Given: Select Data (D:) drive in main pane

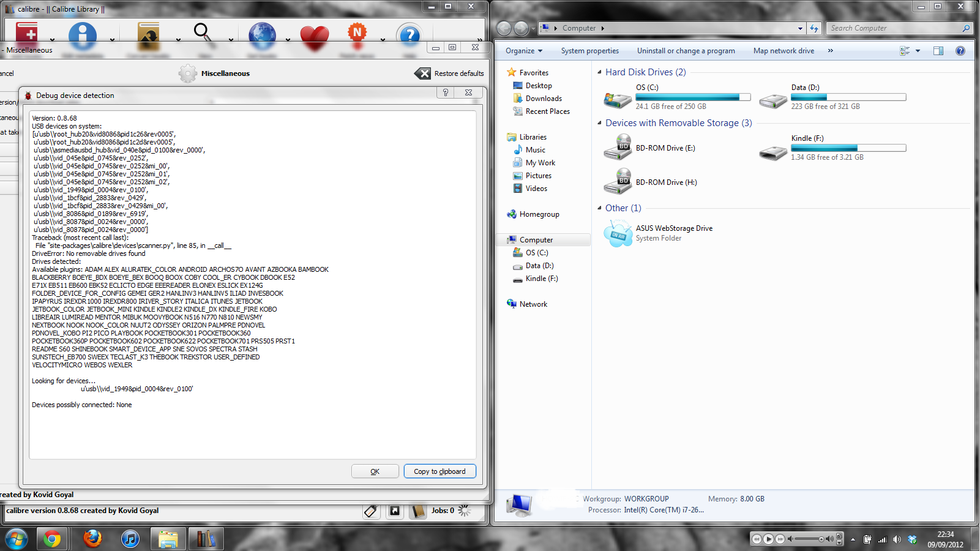Looking at the screenshot, I should 832,97.
